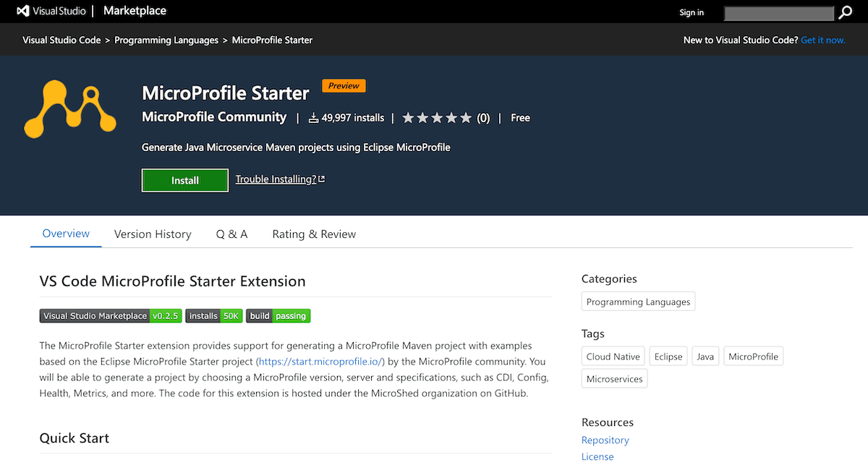Click the Visual Studio logo icon
The image size is (868, 465).
pyautogui.click(x=23, y=12)
